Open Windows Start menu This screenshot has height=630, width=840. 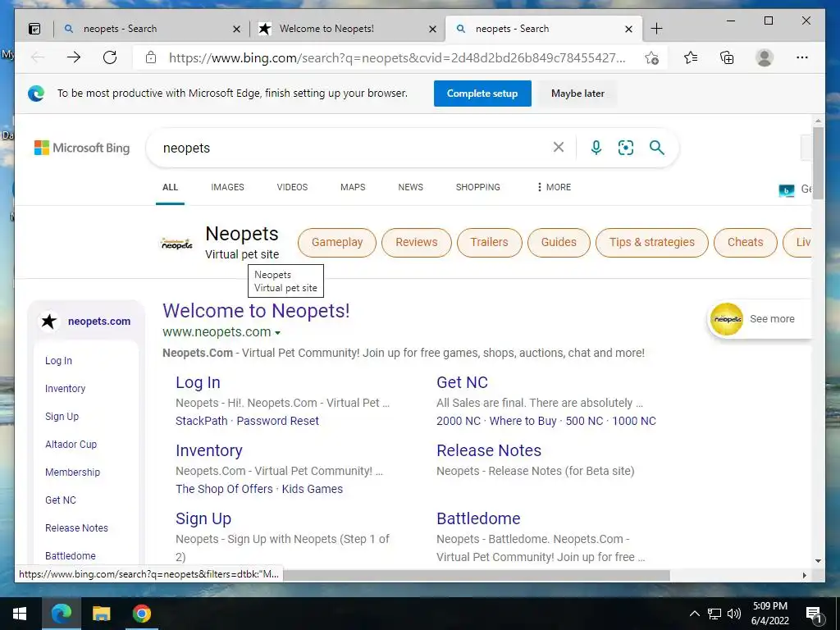coord(20,614)
